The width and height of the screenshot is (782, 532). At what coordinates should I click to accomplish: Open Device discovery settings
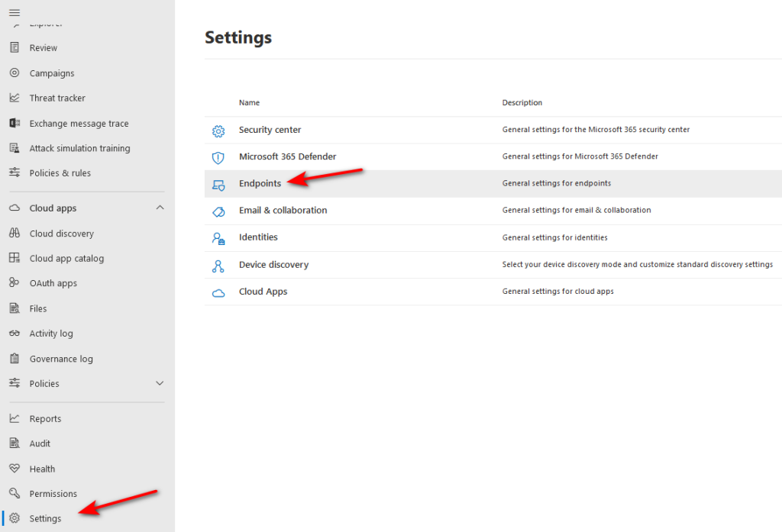coord(274,265)
